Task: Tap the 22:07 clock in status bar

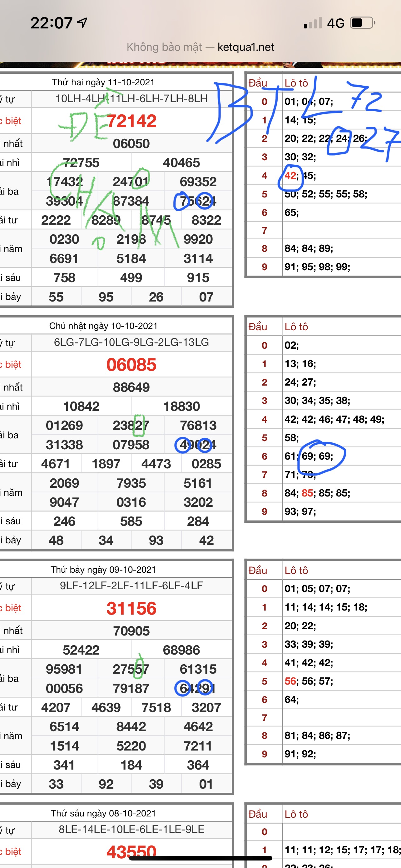Action: (x=52, y=23)
